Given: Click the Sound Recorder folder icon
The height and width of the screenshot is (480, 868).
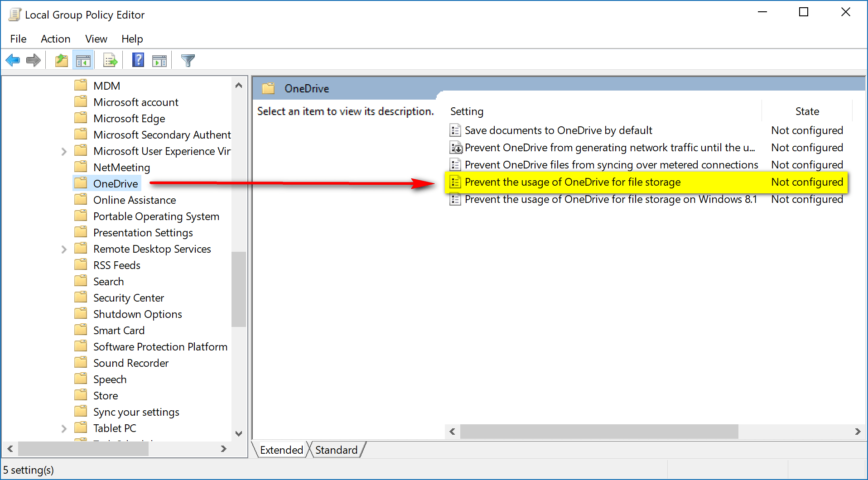Looking at the screenshot, I should point(81,362).
